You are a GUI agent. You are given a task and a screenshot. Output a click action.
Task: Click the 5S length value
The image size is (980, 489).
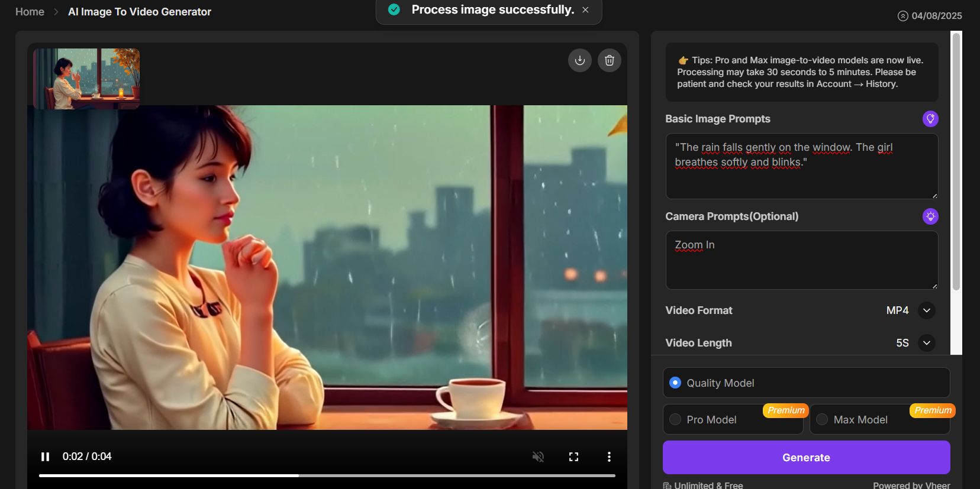pyautogui.click(x=902, y=343)
